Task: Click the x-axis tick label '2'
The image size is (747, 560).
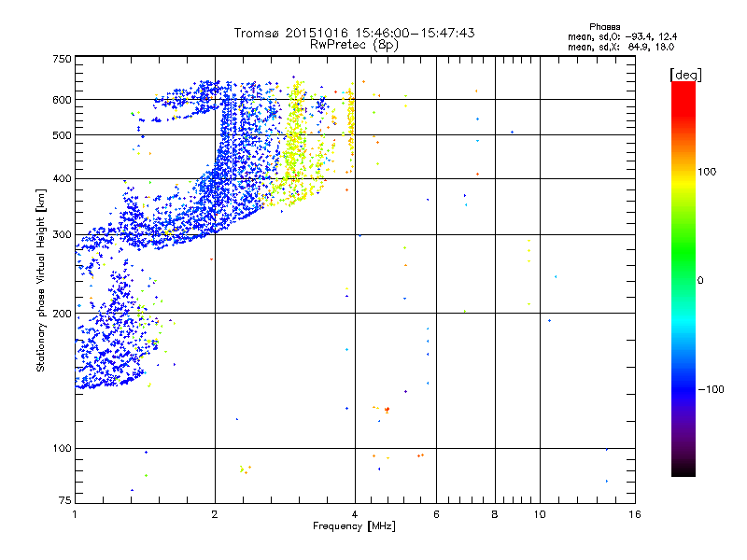Action: click(x=215, y=514)
